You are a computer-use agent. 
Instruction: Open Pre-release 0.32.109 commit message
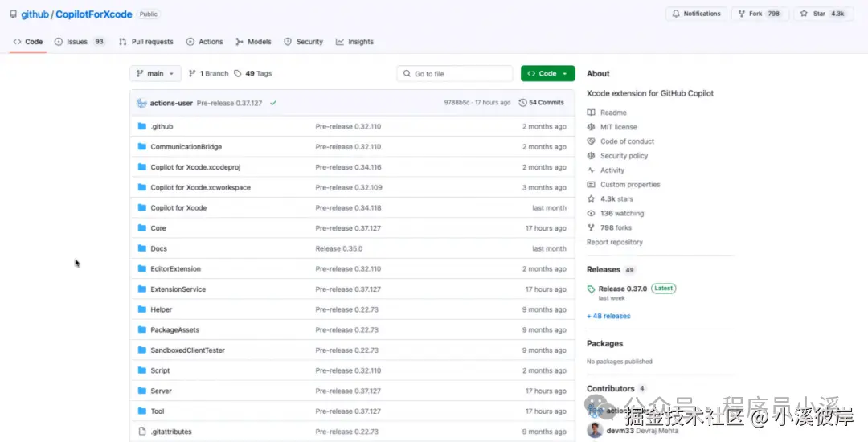349,187
